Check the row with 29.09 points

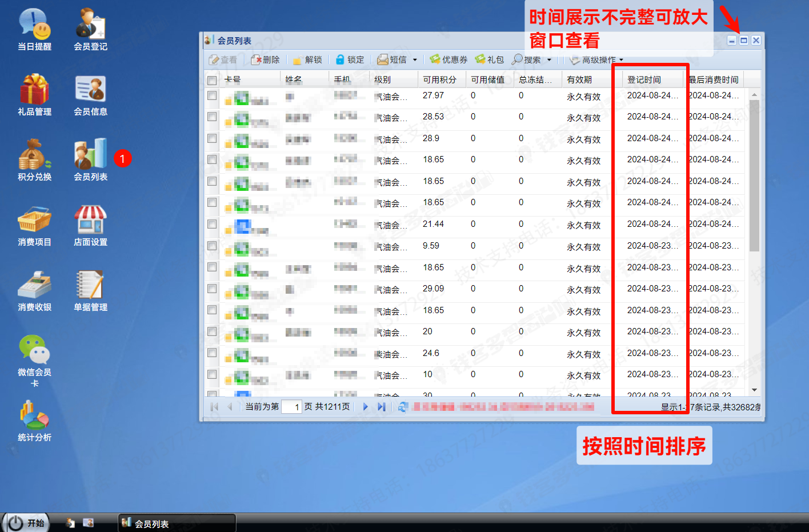click(212, 289)
